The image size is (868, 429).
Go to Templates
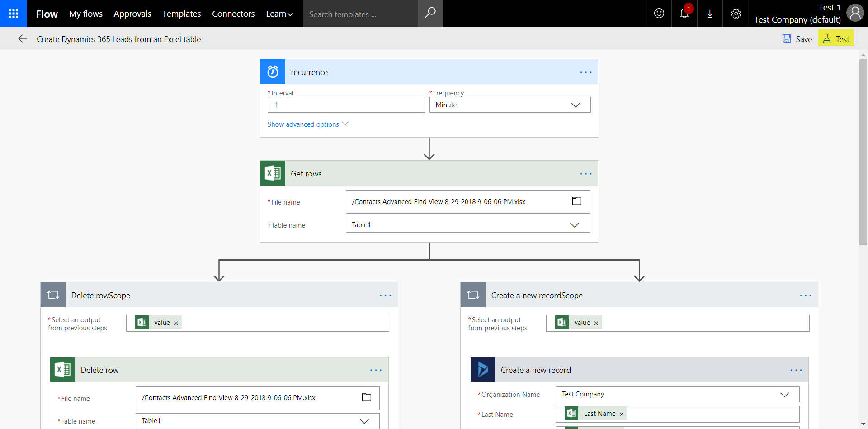click(182, 14)
